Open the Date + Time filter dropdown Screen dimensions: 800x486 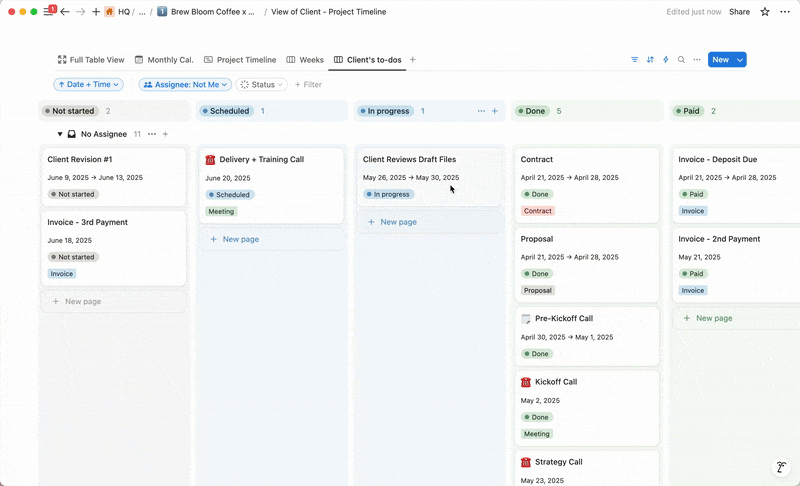pos(89,85)
